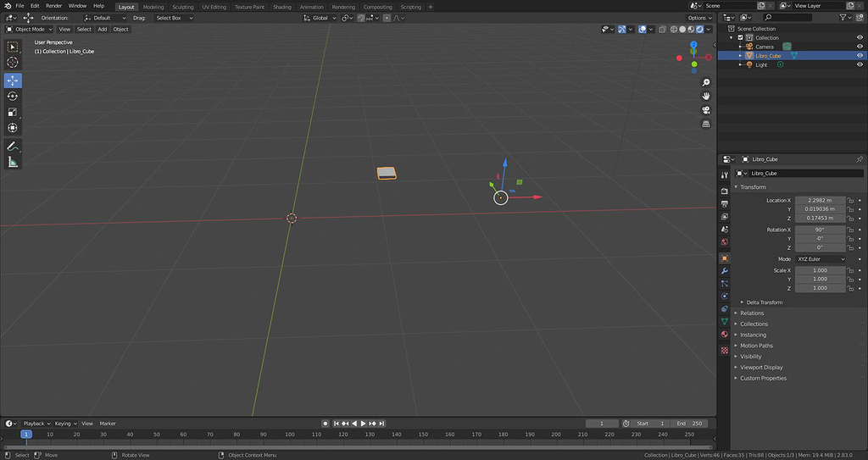The width and height of the screenshot is (868, 460).
Task: Switch to Solid viewport shading
Action: tap(682, 30)
